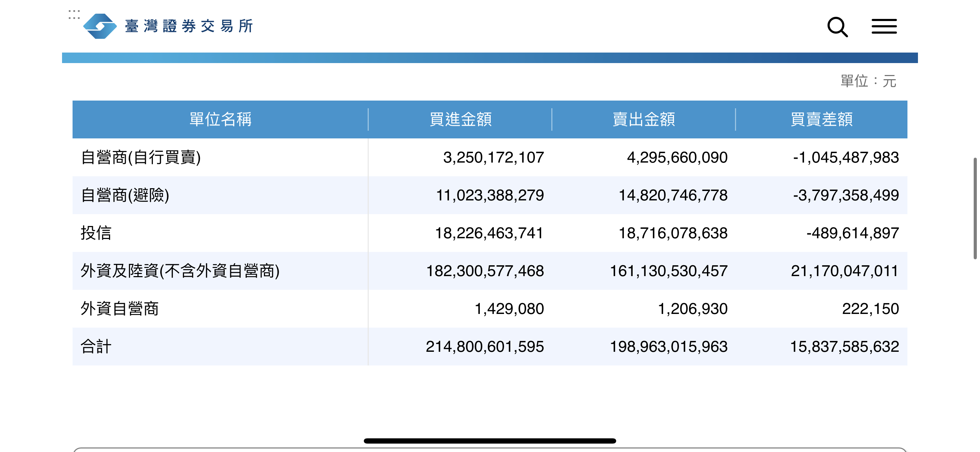Click the 臺灣證券交易所 site title

[189, 26]
